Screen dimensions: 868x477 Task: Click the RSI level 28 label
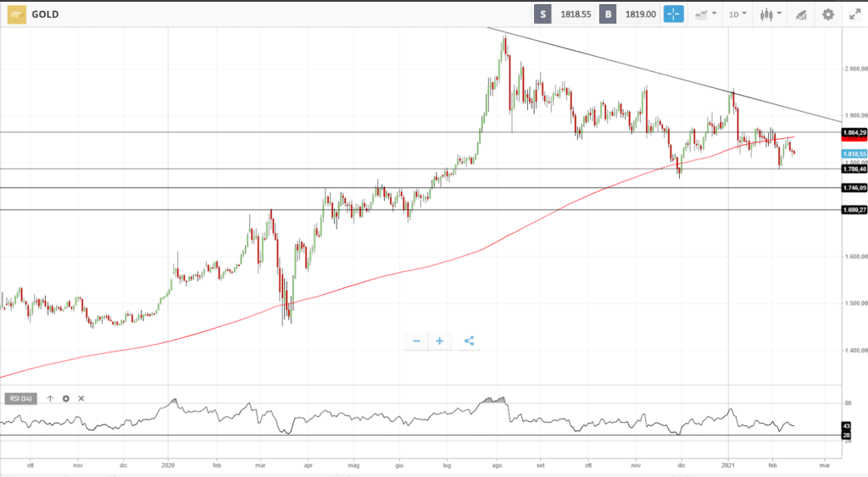847,435
